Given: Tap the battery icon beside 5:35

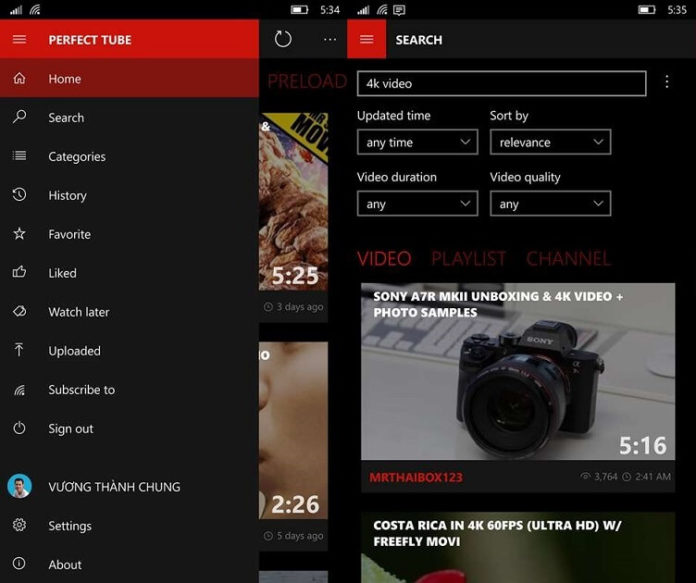Looking at the screenshot, I should coord(647,10).
